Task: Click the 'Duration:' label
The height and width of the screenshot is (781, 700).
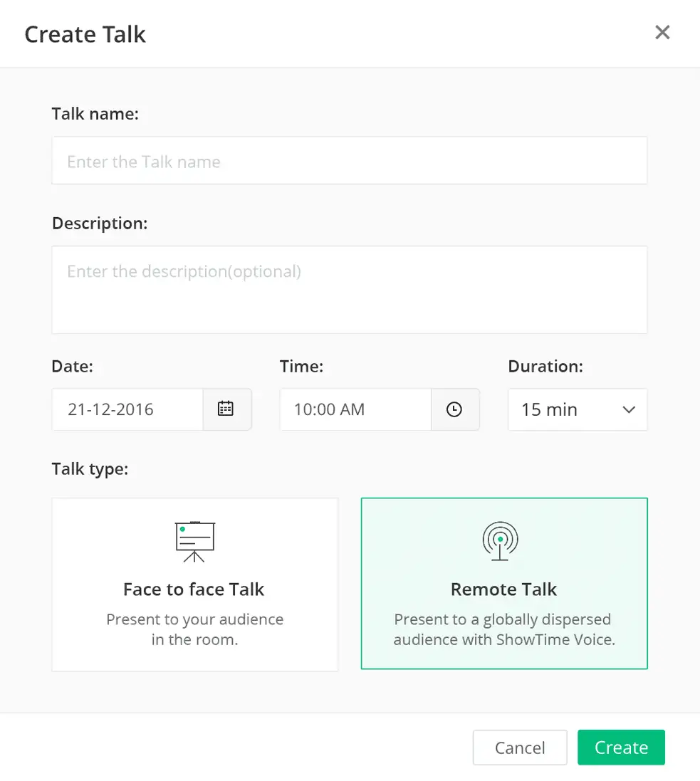Action: tap(545, 367)
